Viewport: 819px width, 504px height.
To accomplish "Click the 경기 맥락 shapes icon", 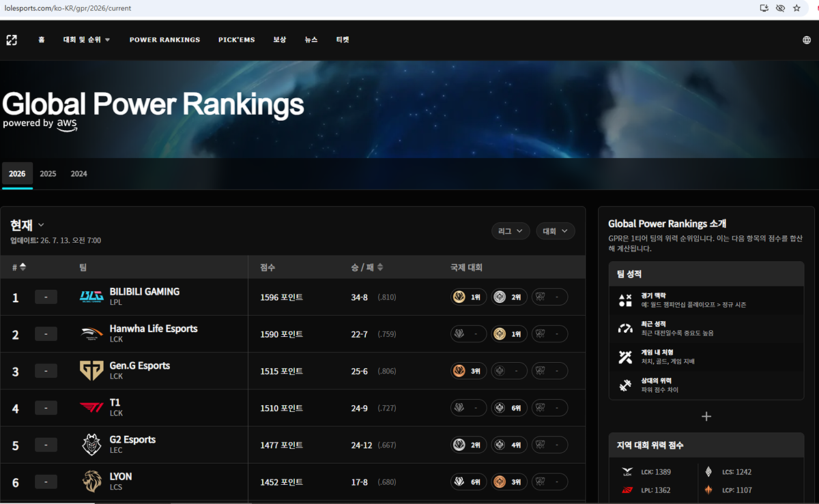I will (x=625, y=299).
